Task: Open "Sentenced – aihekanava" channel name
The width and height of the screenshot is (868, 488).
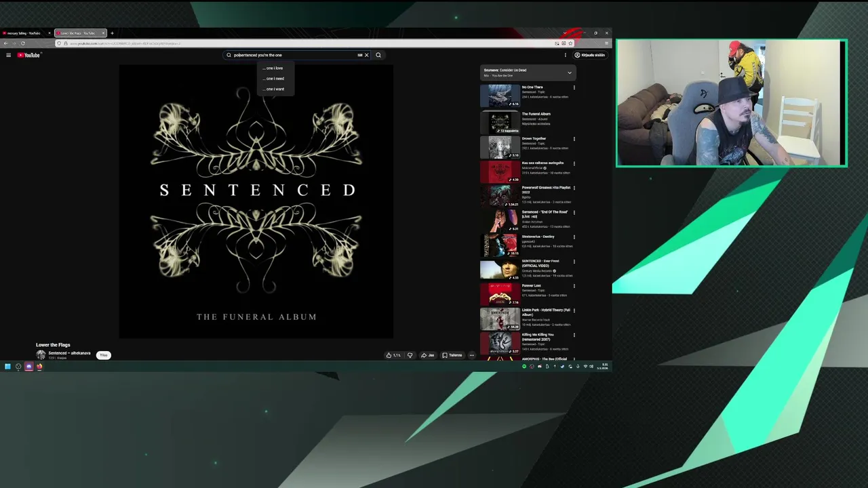Action: pos(69,353)
